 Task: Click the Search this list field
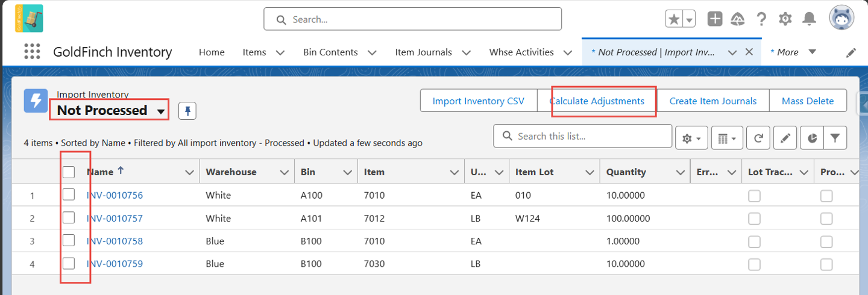coord(582,136)
